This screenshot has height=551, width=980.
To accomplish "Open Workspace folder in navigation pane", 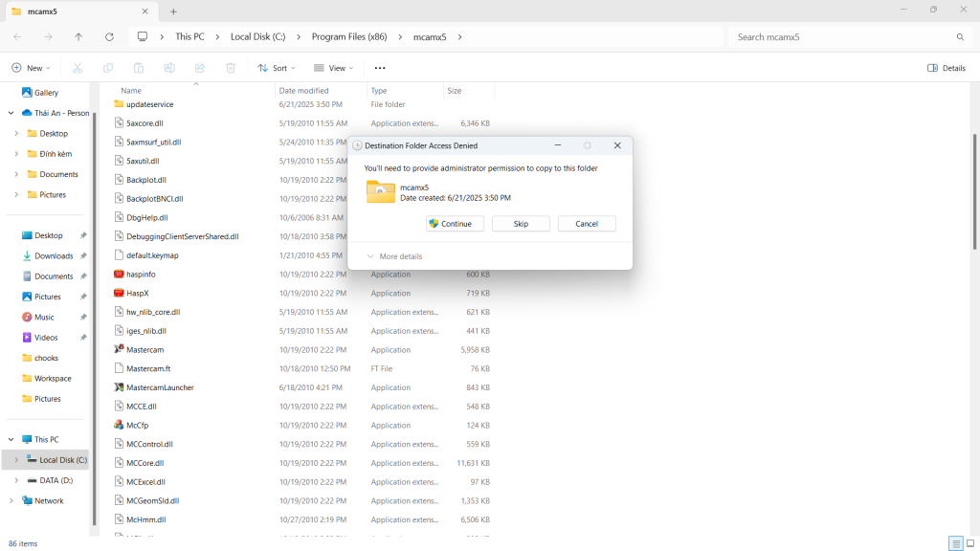I will [x=46, y=379].
